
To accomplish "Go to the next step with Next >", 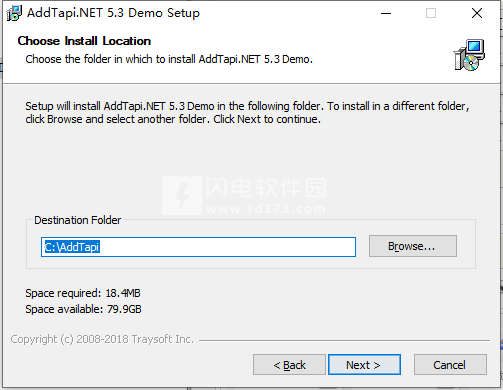I will point(364,365).
